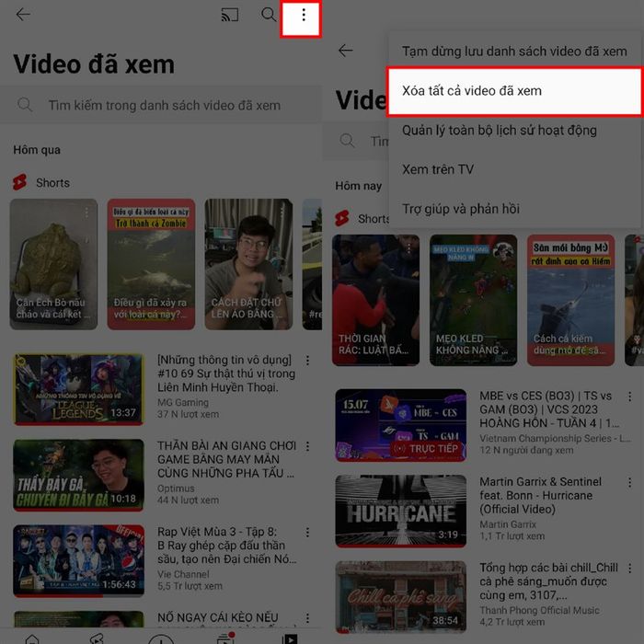Tap the Library icon in bottom navigation
644x644 pixels.
(290, 638)
